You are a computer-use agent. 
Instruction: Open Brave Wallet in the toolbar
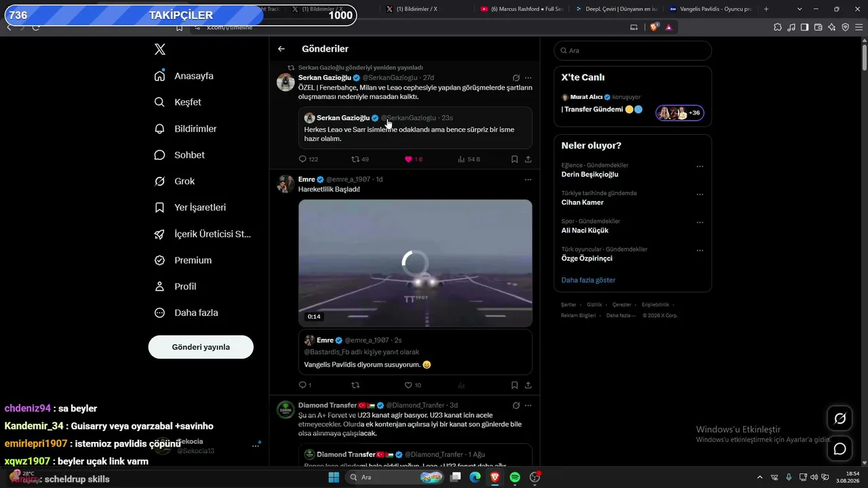(818, 27)
